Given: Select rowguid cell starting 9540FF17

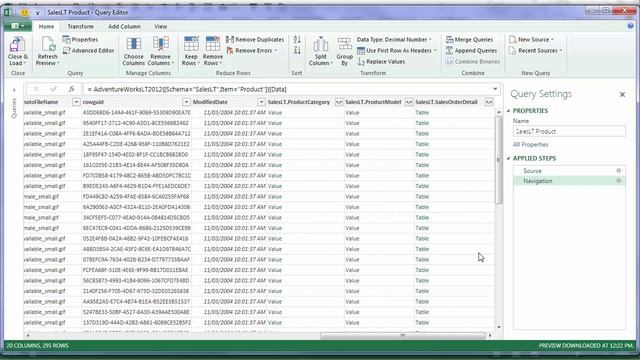Looking at the screenshot, I should [x=136, y=123].
